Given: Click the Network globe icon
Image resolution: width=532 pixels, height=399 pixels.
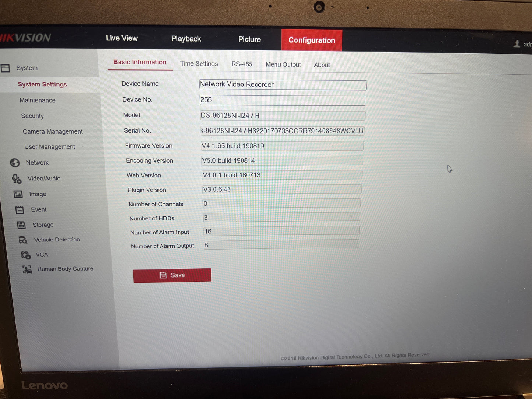Looking at the screenshot, I should point(15,163).
